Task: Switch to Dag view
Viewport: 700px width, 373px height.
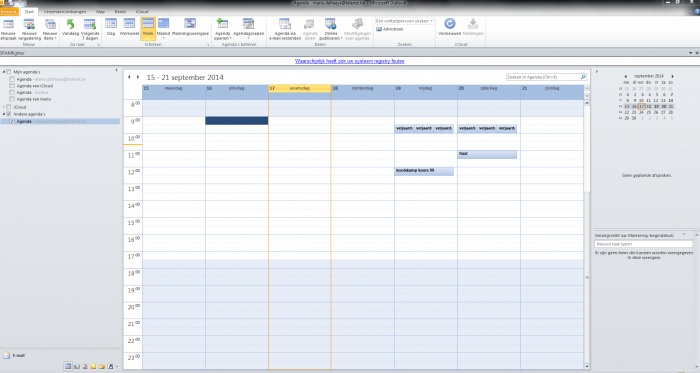Action: [111, 28]
